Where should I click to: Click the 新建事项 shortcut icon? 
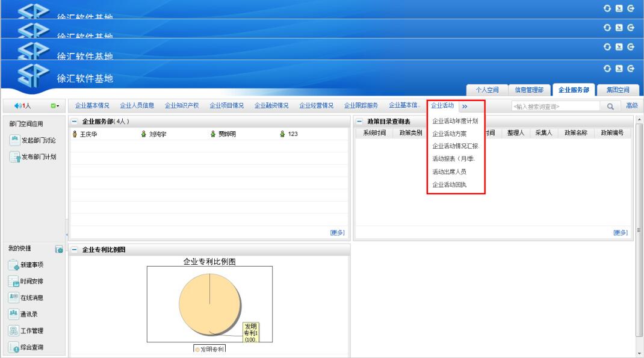coord(14,265)
